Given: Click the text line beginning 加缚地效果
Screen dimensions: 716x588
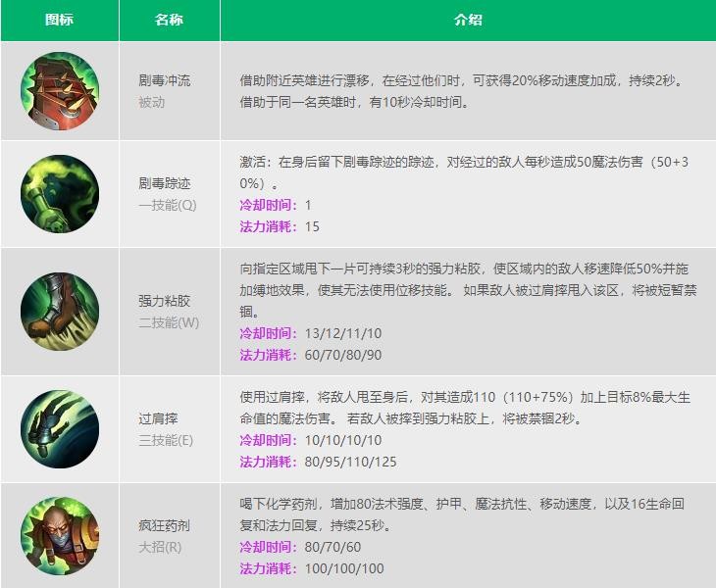Looking at the screenshot, I should (x=469, y=290).
